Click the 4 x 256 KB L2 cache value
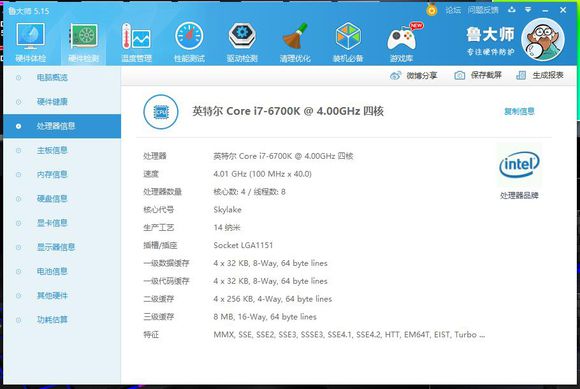This screenshot has height=389, width=580. click(272, 299)
